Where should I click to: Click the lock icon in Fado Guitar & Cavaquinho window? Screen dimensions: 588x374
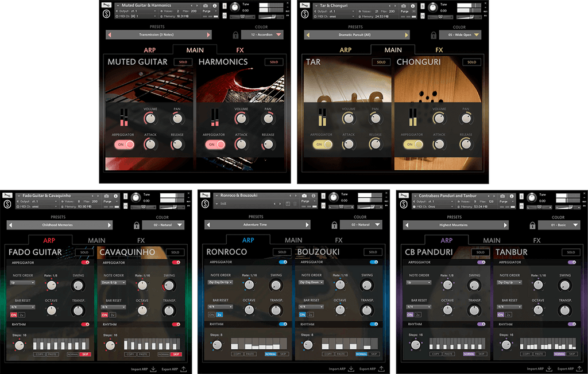click(137, 225)
